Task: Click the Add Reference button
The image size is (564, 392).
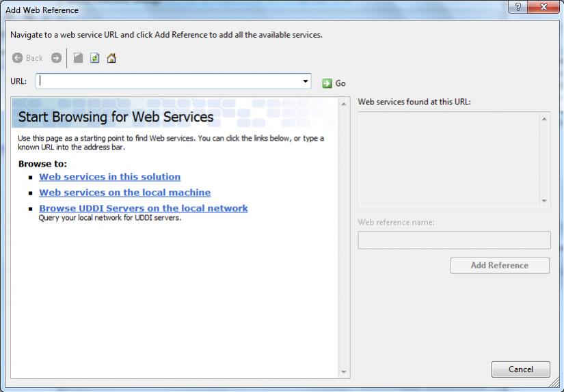Action: (x=499, y=265)
